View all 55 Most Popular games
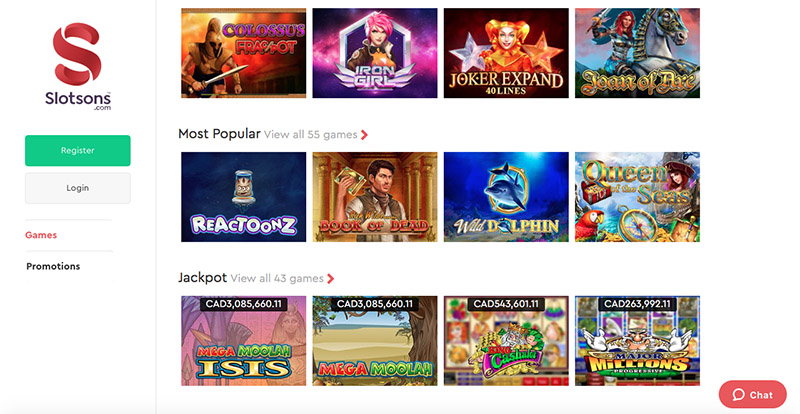Viewport: 800px width, 414px height. (311, 135)
